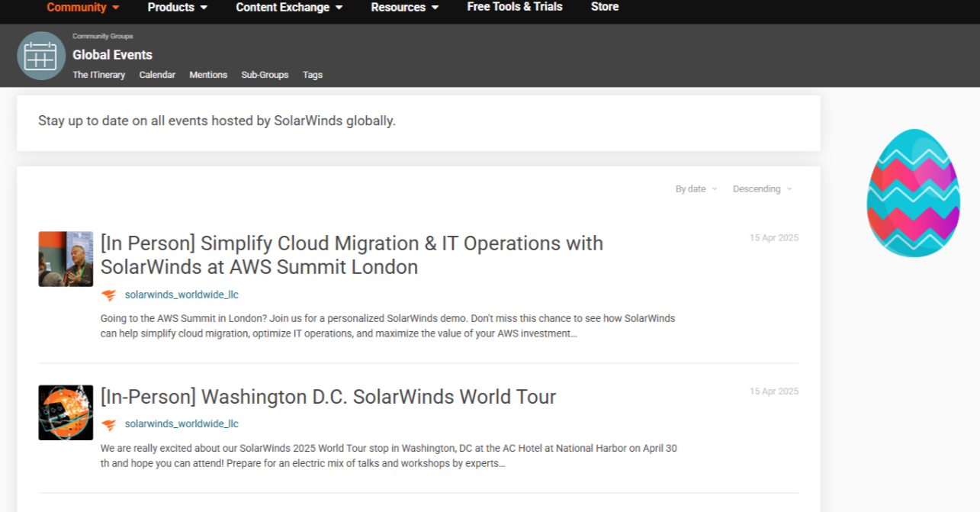Open the AWS Summit London event thumbnail
The image size is (980, 512).
coord(66,259)
